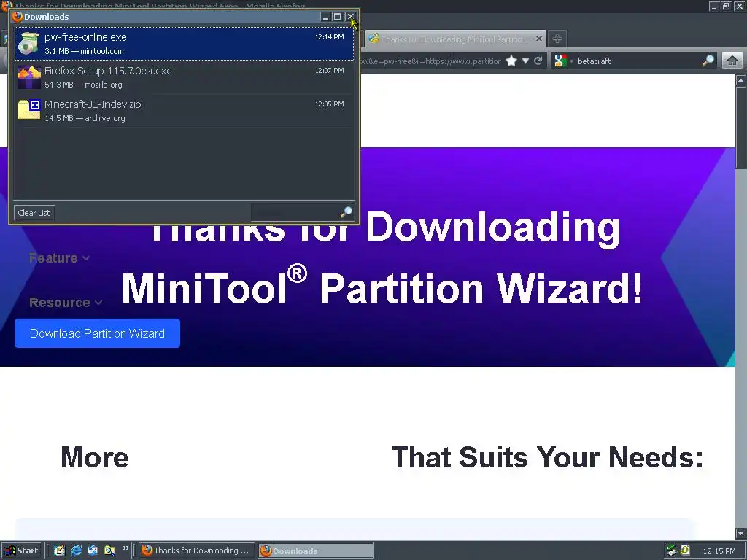
Task: Launch Internet Explorer from quick launch
Action: [76, 551]
